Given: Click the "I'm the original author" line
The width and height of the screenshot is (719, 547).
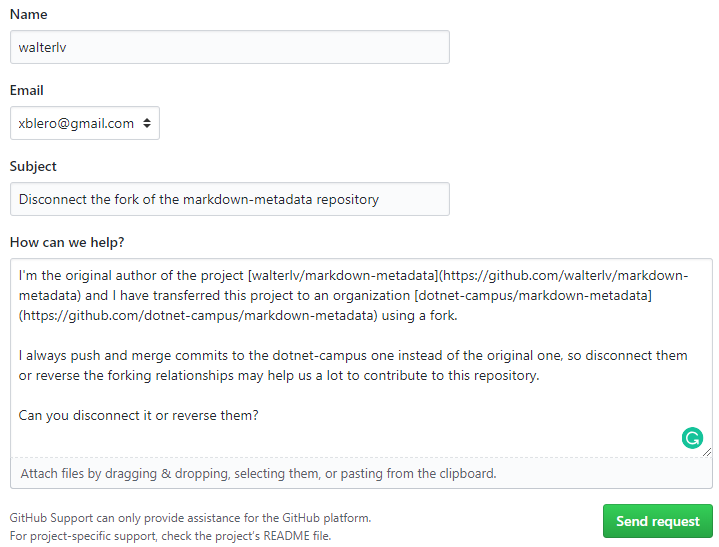Looking at the screenshot, I should (130, 276).
